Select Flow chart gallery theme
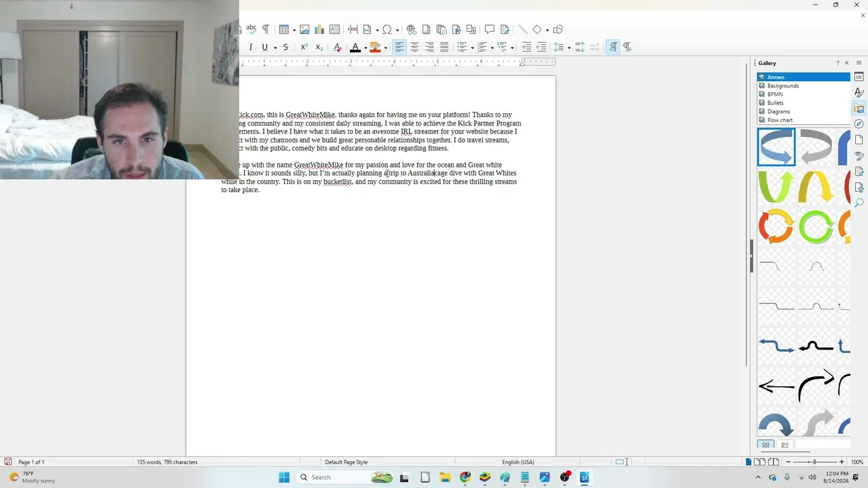Screen dimensions: 868x488 pos(804,120)
